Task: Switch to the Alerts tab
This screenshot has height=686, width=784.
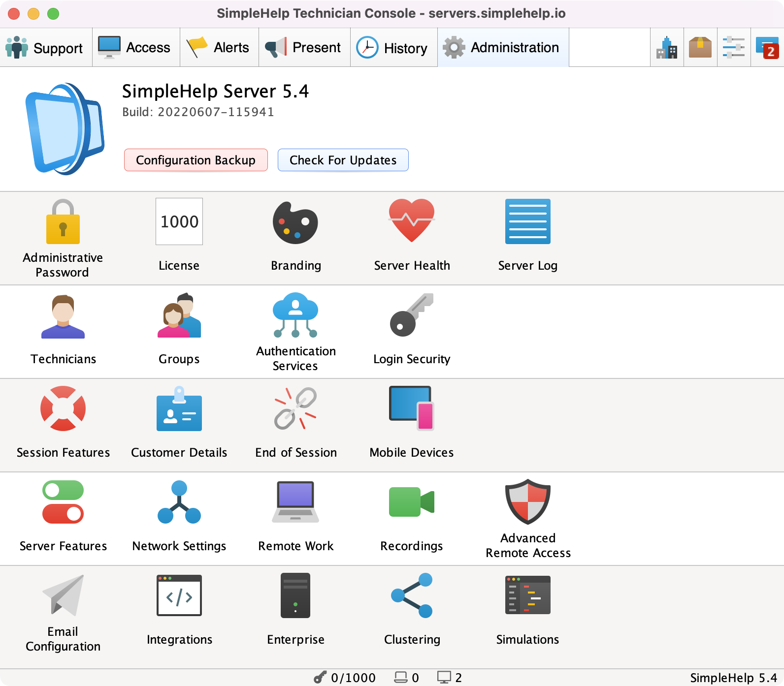Action: 219,48
